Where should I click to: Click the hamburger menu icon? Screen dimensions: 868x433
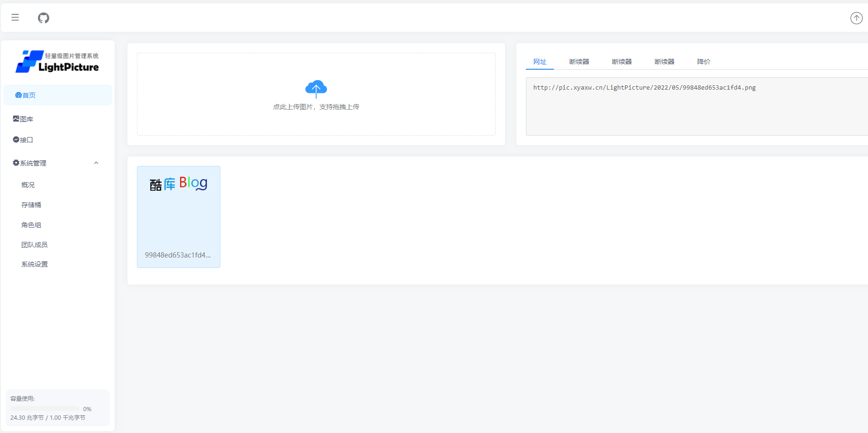pyautogui.click(x=15, y=18)
